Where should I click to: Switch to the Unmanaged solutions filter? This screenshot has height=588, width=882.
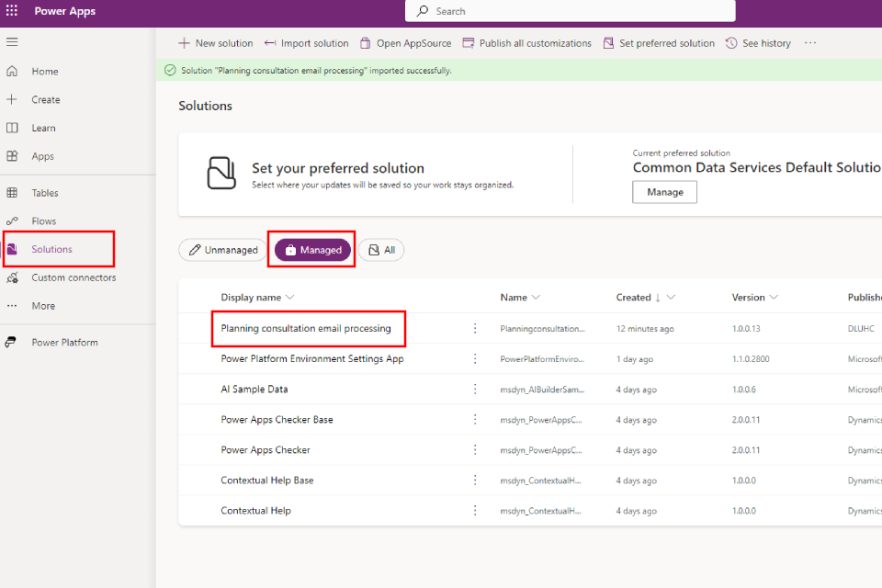[223, 250]
